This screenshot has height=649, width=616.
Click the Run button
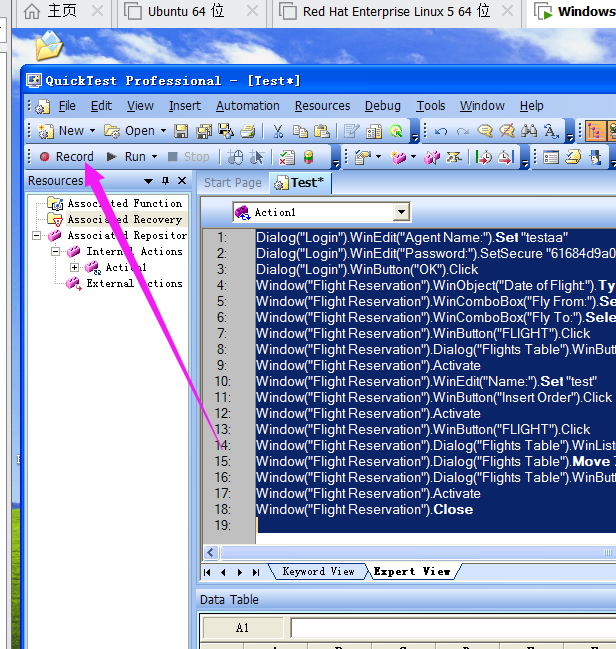(x=126, y=157)
